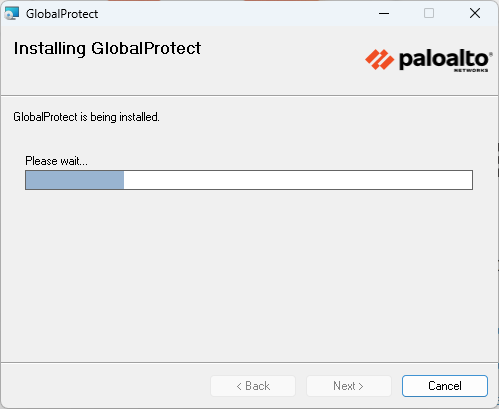Image resolution: width=499 pixels, height=409 pixels.
Task: Click the word GlobalProtect in the large heading
Action: [x=146, y=49]
